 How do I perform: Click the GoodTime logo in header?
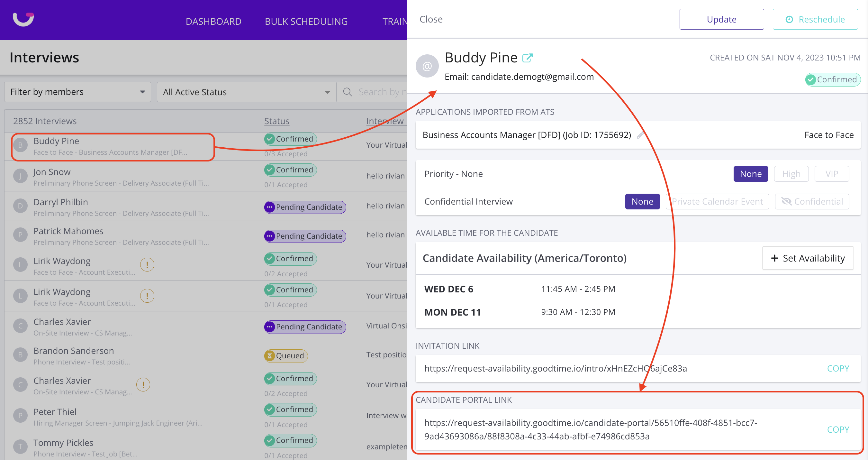point(23,19)
